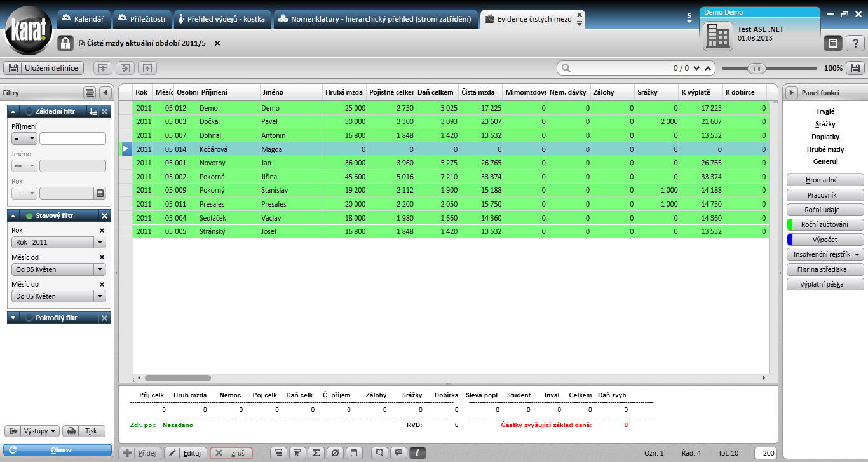Screen dimensions: 868x462
Task: Click the comment bubble icon in the bottom toolbar
Action: (x=398, y=453)
